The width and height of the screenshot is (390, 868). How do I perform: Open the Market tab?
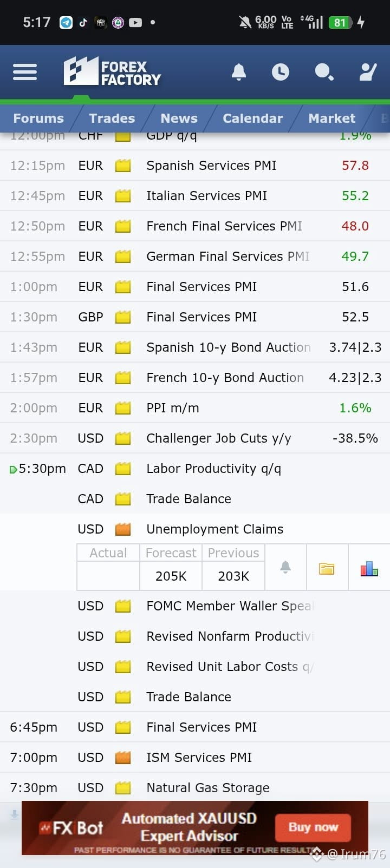pyautogui.click(x=331, y=119)
